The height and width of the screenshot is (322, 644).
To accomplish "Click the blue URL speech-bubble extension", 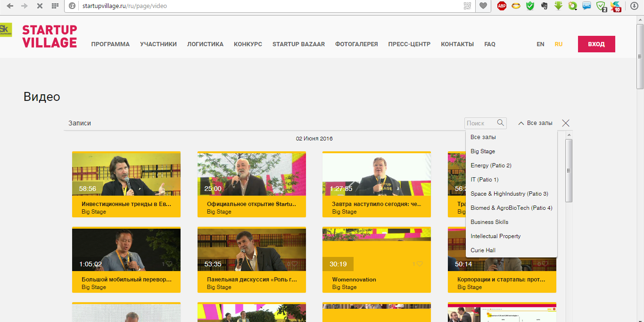I will (x=586, y=6).
